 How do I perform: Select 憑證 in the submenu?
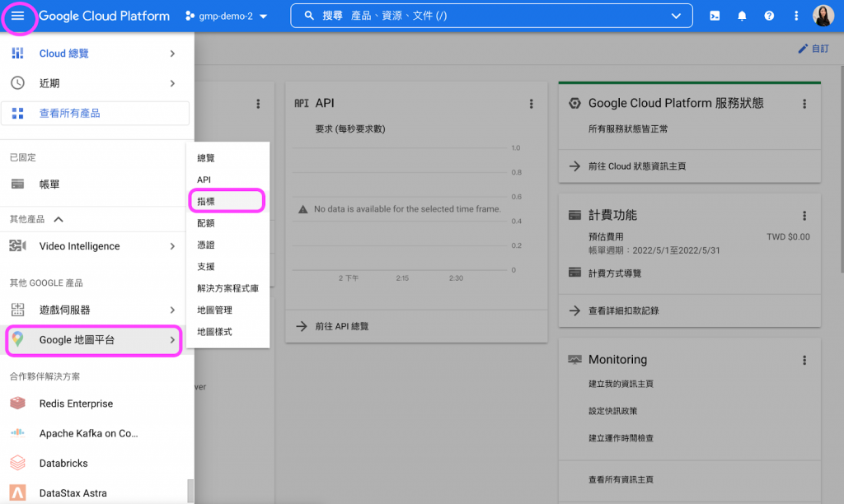pos(227,245)
